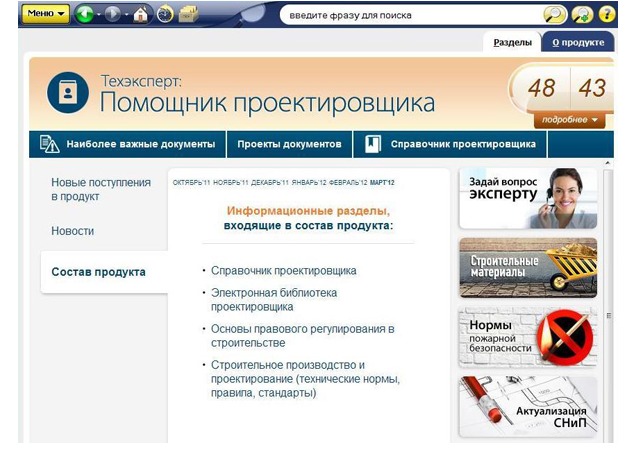The image size is (634, 457).
Task: Click the Forward navigation arrow
Action: click(111, 14)
